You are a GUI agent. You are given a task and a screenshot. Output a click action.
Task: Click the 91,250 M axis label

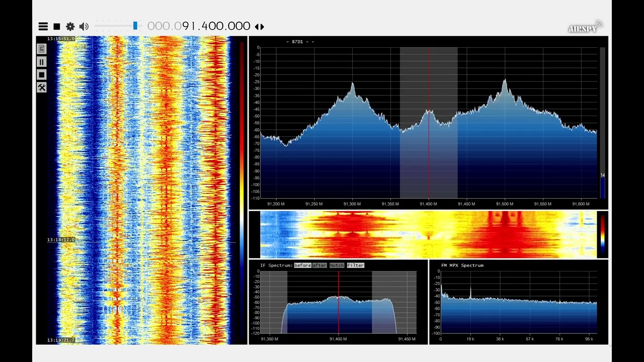(x=314, y=204)
